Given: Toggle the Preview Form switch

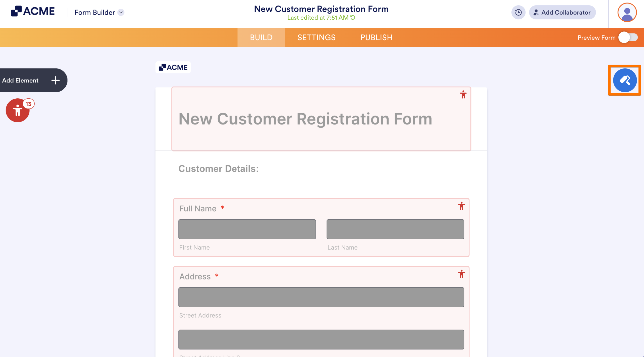Looking at the screenshot, I should (x=628, y=37).
